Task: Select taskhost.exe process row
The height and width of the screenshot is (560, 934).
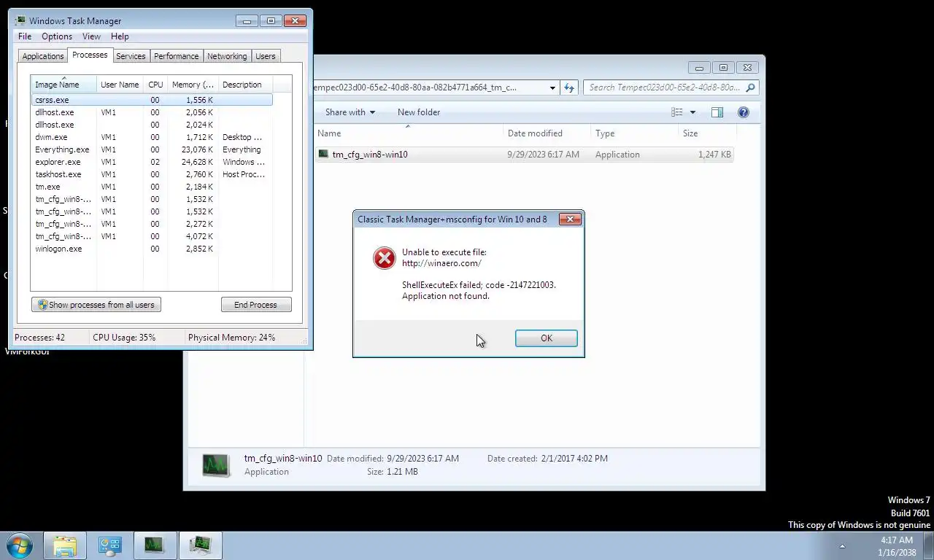Action: 153,174
